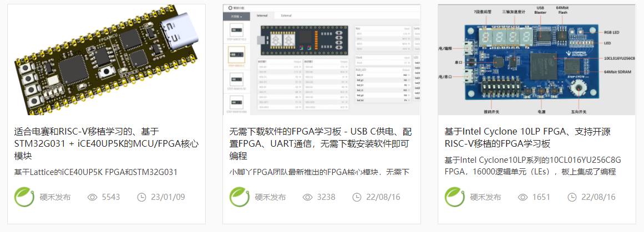Click the eye views icon beside 1651
Image resolution: width=644 pixels, height=232 pixels.
[x=523, y=197]
